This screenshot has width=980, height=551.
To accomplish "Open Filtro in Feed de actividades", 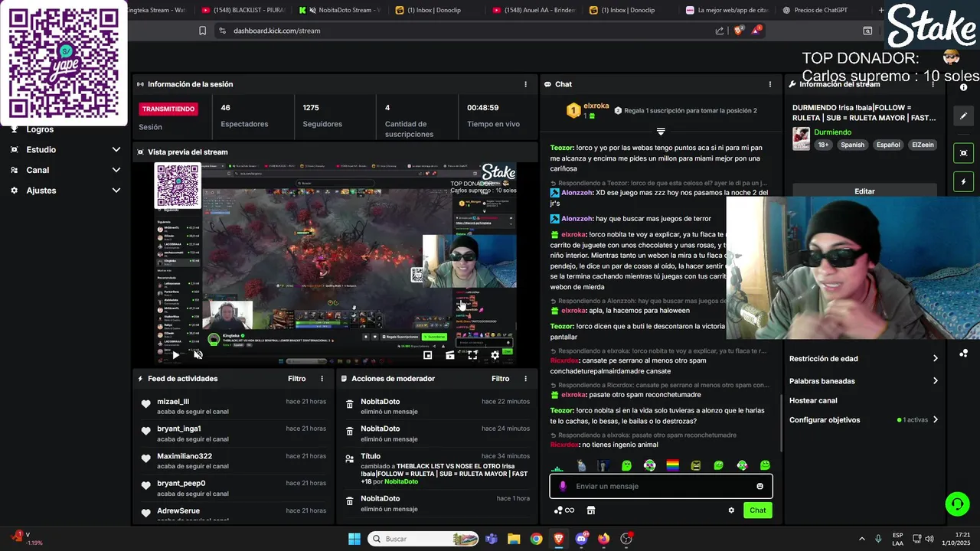I will (296, 379).
